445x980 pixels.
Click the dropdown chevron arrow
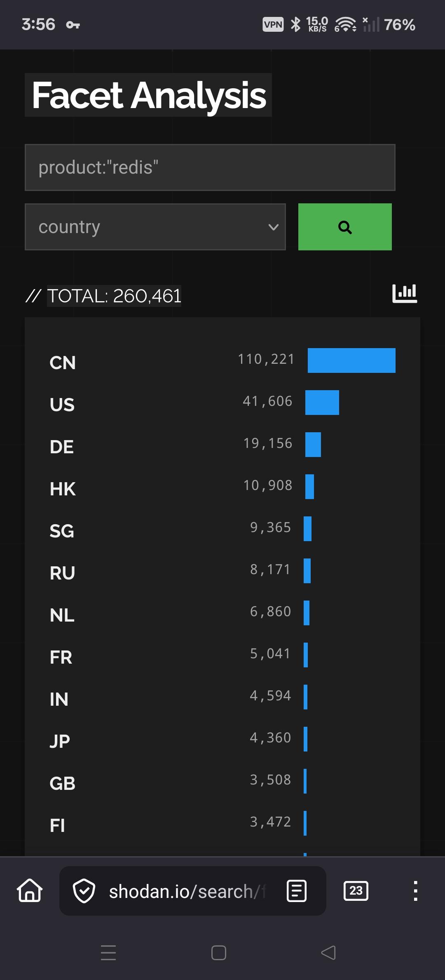(x=273, y=227)
